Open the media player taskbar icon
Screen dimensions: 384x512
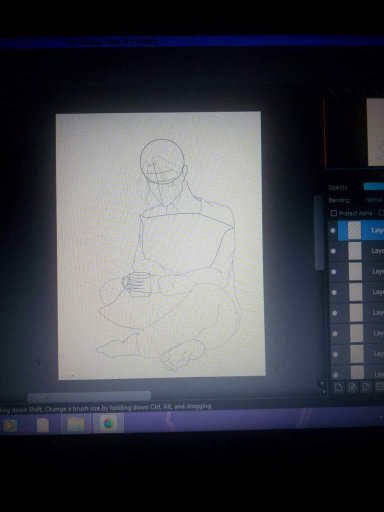[10, 426]
